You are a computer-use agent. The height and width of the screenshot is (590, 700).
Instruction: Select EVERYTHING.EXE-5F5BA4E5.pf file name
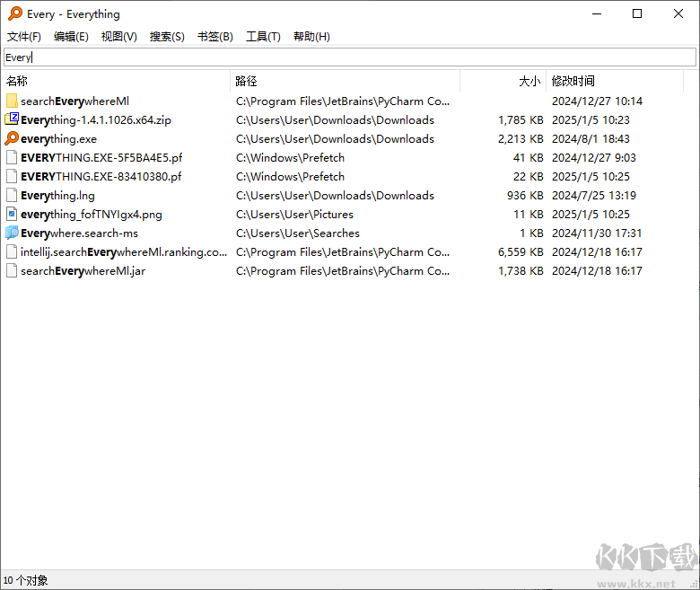tap(101, 158)
